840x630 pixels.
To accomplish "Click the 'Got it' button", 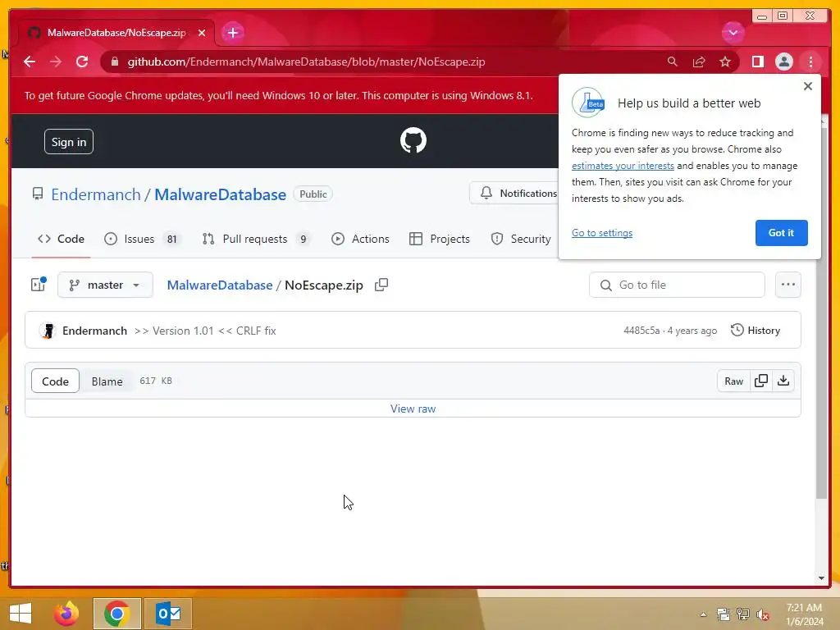I will click(781, 233).
